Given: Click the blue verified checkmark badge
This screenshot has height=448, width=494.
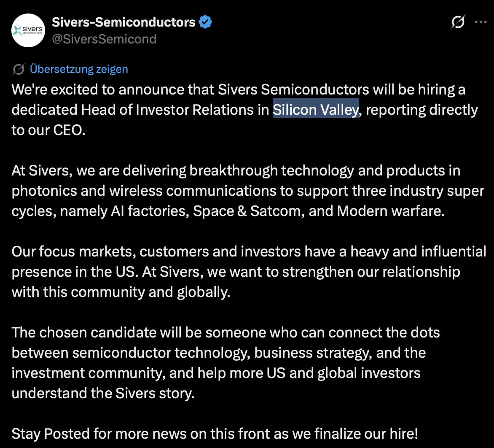Looking at the screenshot, I should coord(205,22).
